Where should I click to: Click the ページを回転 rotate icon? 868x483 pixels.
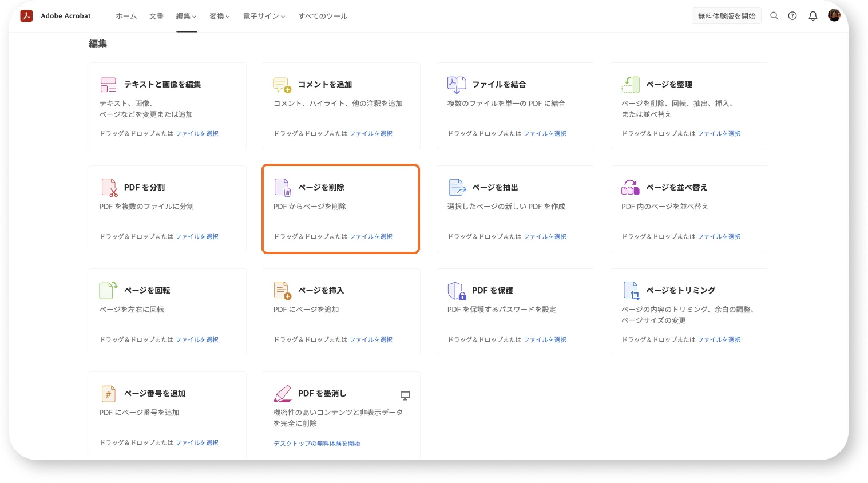point(108,290)
